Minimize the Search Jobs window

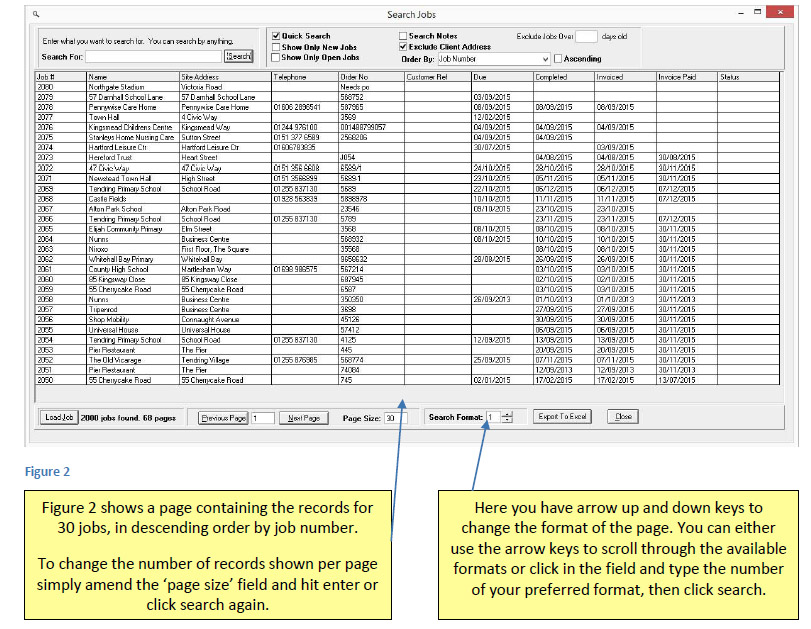pyautogui.click(x=741, y=13)
